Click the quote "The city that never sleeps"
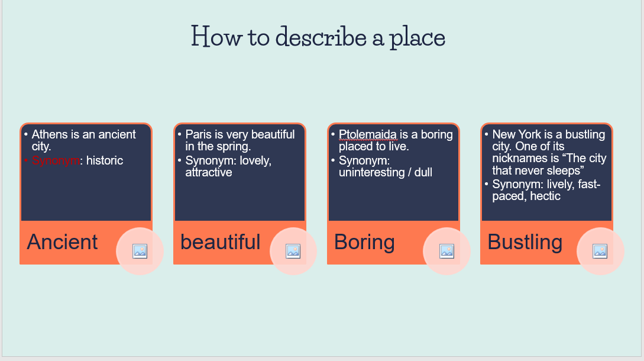Screen dimensions: 644x361 pos(549,164)
